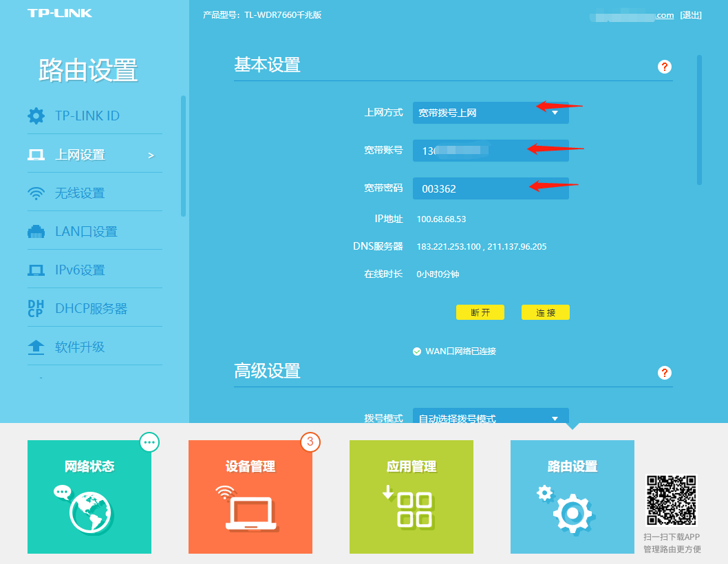
Task: Click the 连接 button
Action: pyautogui.click(x=546, y=312)
